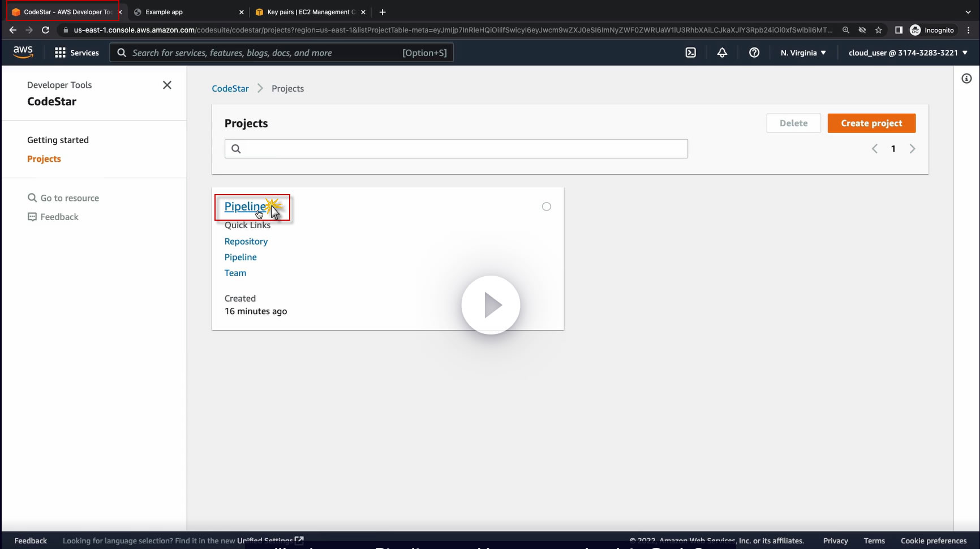Toggle the browser side panel icon
The width and height of the screenshot is (980, 549).
click(899, 30)
